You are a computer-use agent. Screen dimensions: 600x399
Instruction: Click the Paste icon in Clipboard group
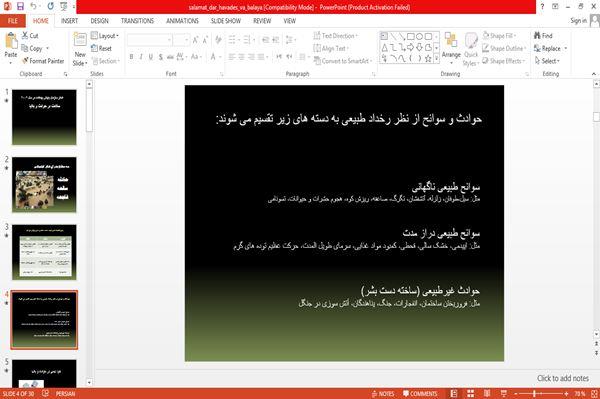tap(11, 42)
